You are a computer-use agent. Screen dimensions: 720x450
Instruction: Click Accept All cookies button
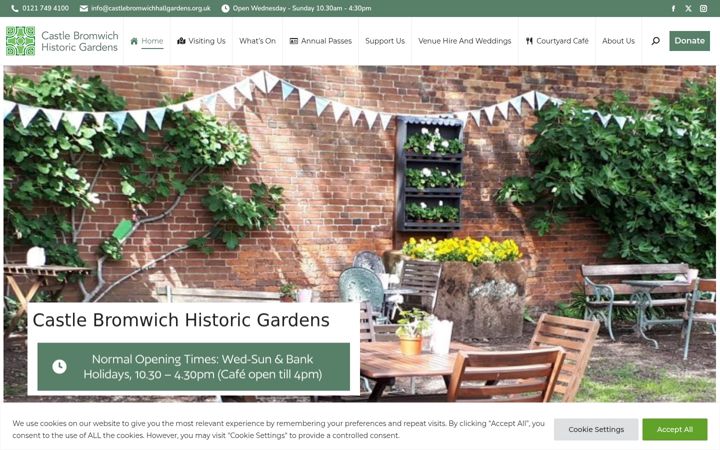(x=675, y=429)
